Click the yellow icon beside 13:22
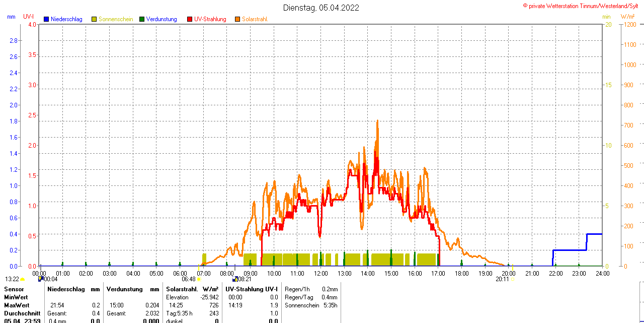Screen dimensions: 644x323 (23, 279)
